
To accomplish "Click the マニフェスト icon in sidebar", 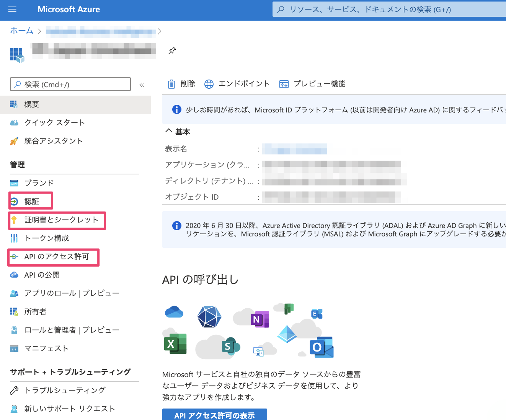I will click(14, 348).
